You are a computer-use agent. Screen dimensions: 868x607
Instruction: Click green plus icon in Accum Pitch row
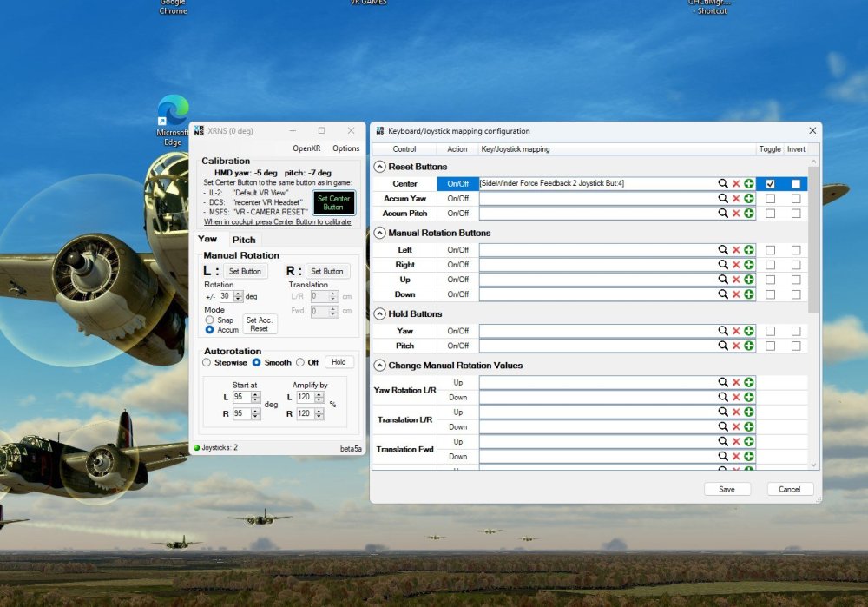click(x=748, y=214)
